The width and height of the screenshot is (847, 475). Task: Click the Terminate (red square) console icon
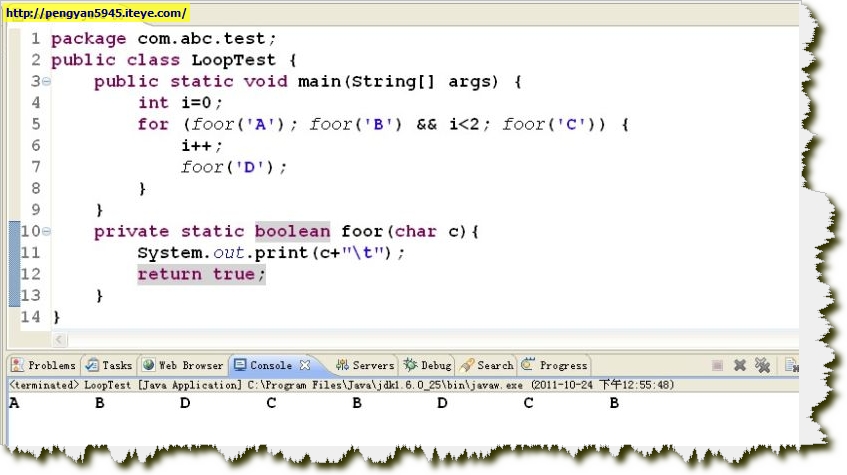pyautogui.click(x=717, y=366)
